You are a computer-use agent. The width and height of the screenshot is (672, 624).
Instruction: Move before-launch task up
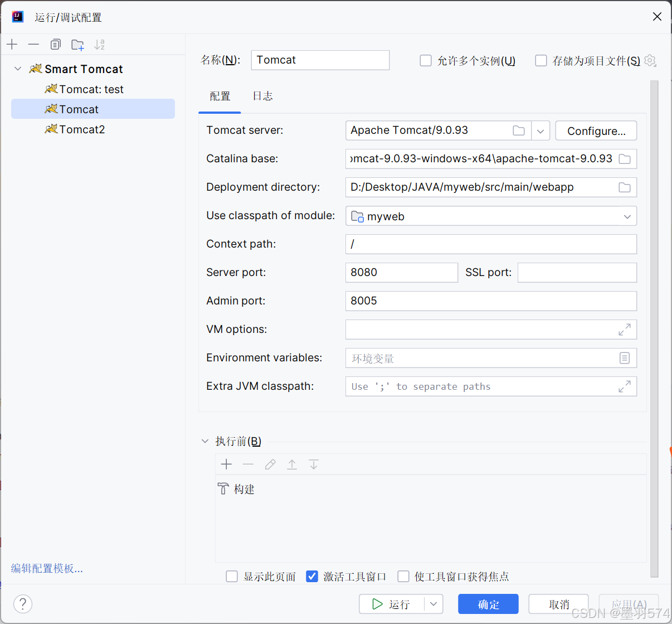(x=292, y=464)
